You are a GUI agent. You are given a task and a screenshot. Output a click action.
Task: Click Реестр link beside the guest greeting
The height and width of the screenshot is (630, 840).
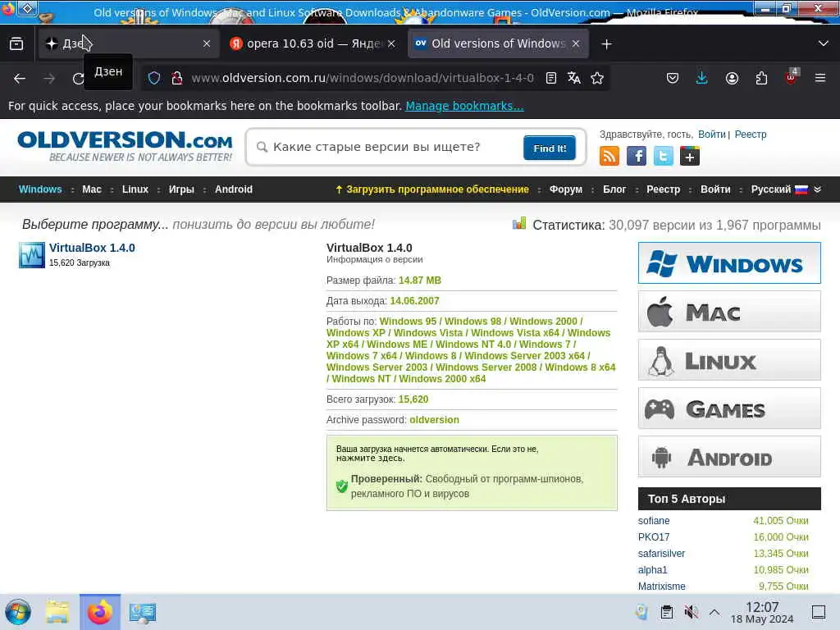[751, 135]
